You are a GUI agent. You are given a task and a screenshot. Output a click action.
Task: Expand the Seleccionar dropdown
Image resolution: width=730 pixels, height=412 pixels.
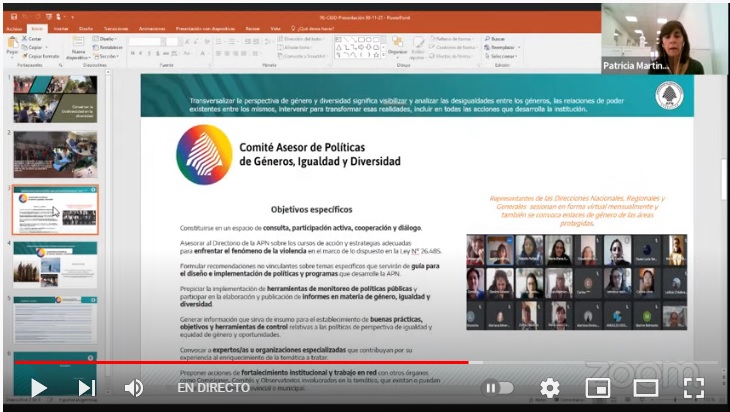(502, 56)
